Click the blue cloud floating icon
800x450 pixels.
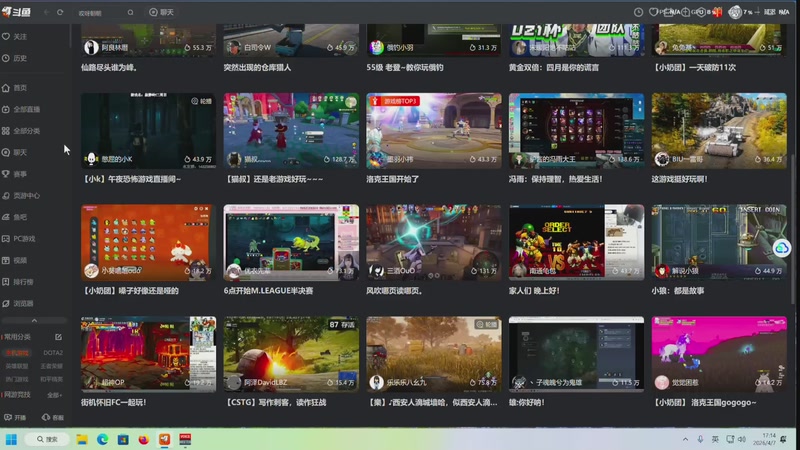click(x=781, y=248)
